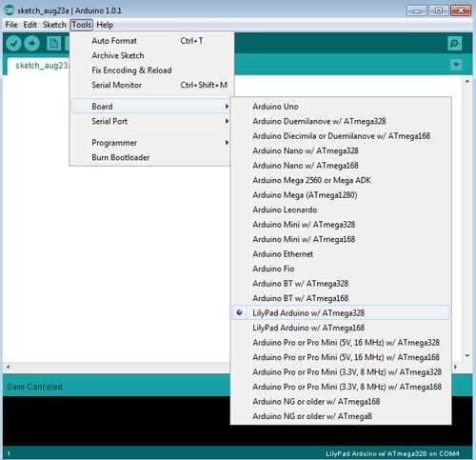
Task: Click the Upload arrow icon
Action: [31, 44]
